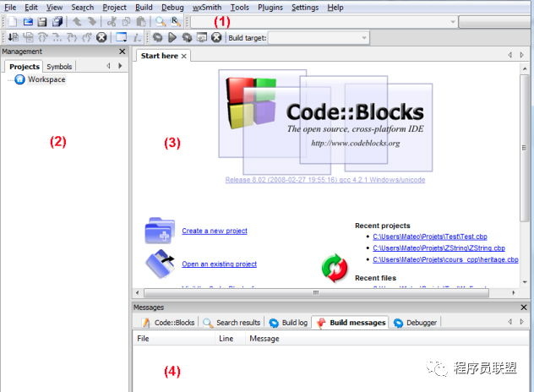The width and height of the screenshot is (534, 392).
Task: Open the code completion scope dropdown
Action: click(x=324, y=22)
